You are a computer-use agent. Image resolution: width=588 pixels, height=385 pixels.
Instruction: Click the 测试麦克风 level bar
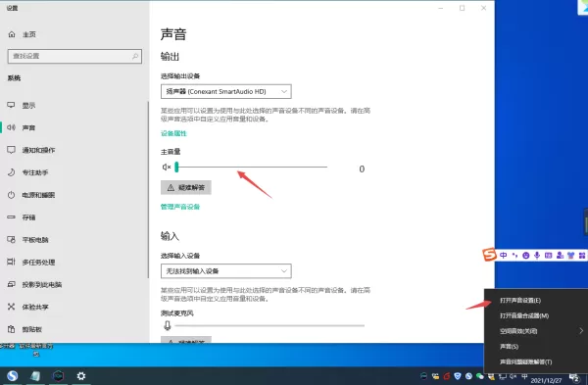269,326
